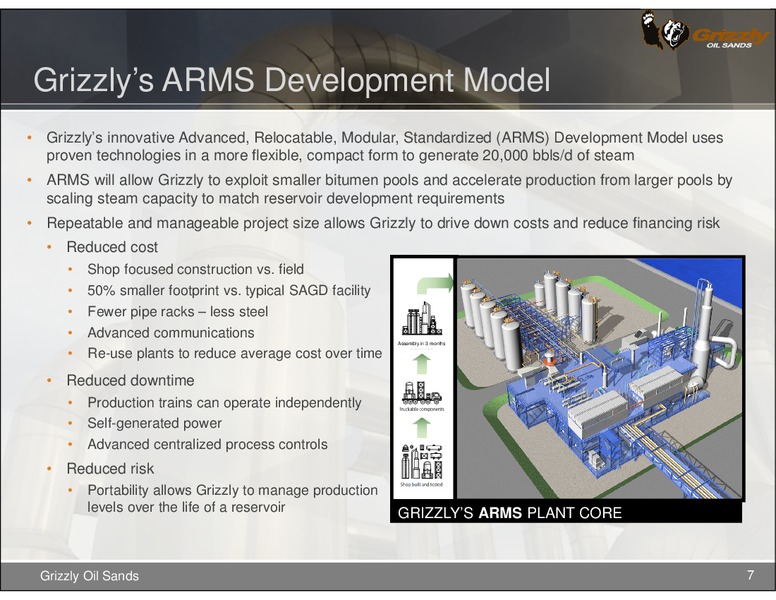Click the Advanced communications bullet
776x600 pixels.
(x=171, y=333)
